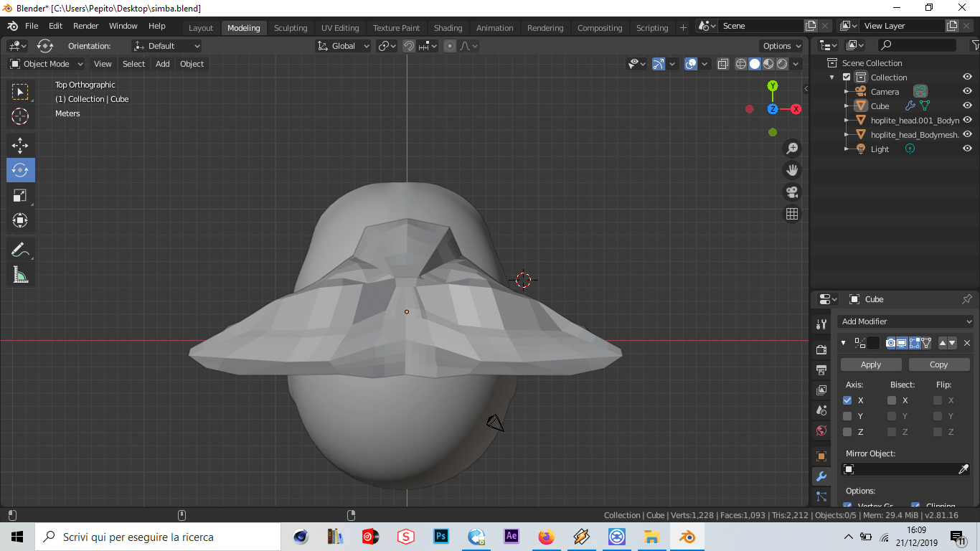This screenshot has height=551, width=980.
Task: Switch to the Sculpting workspace tab
Action: coord(291,28)
